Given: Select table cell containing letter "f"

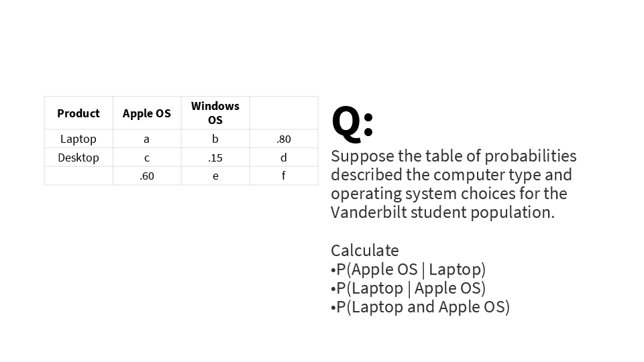Looking at the screenshot, I should point(284,176).
